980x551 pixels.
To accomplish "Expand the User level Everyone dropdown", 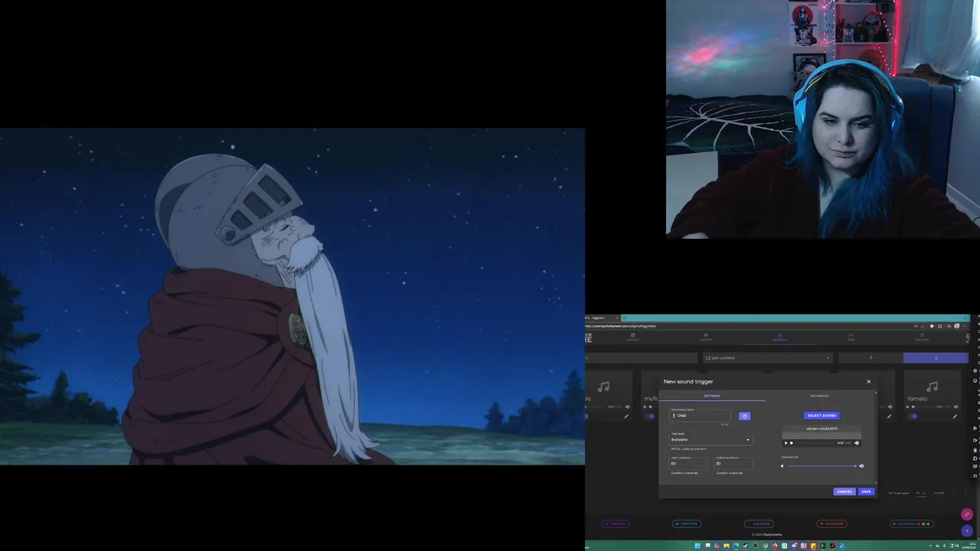I will pyautogui.click(x=710, y=439).
